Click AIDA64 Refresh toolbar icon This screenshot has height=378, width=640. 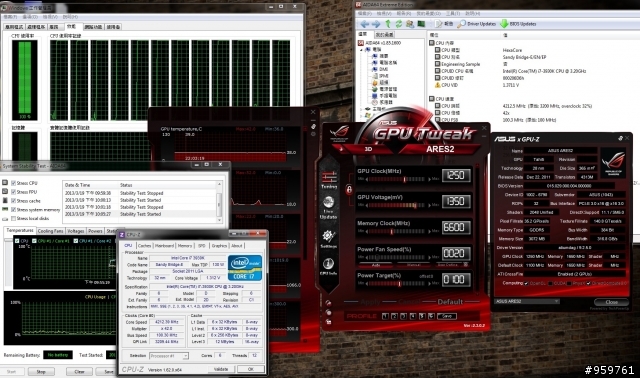click(399, 24)
